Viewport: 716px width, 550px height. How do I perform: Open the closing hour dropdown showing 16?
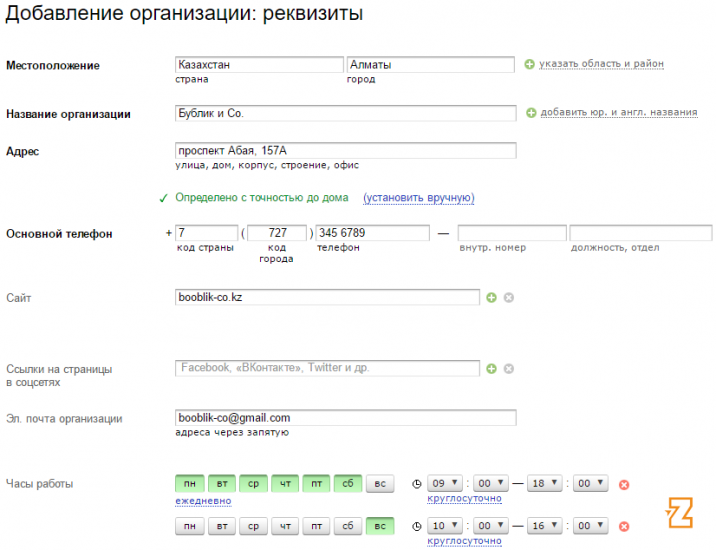[x=544, y=526]
